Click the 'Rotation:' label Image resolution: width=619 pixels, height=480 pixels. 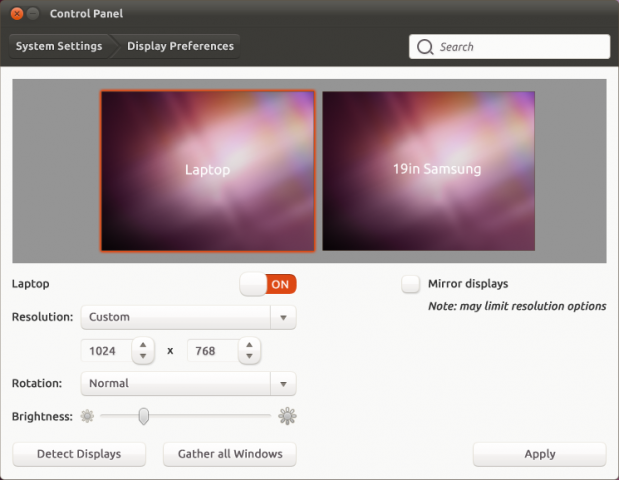[37, 383]
